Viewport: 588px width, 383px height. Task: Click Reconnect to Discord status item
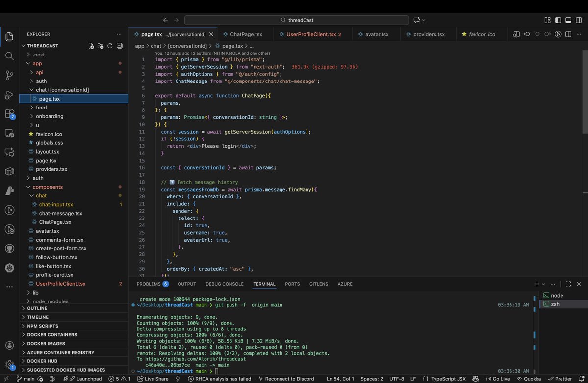click(x=286, y=379)
